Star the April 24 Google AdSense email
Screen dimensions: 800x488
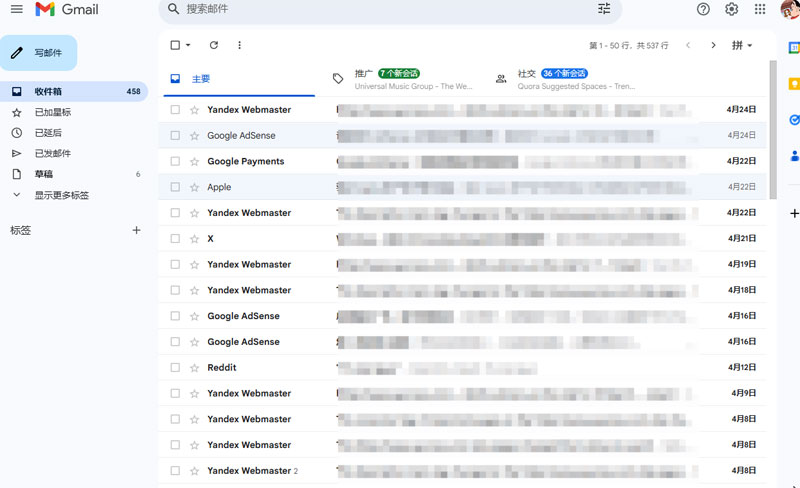coord(194,136)
